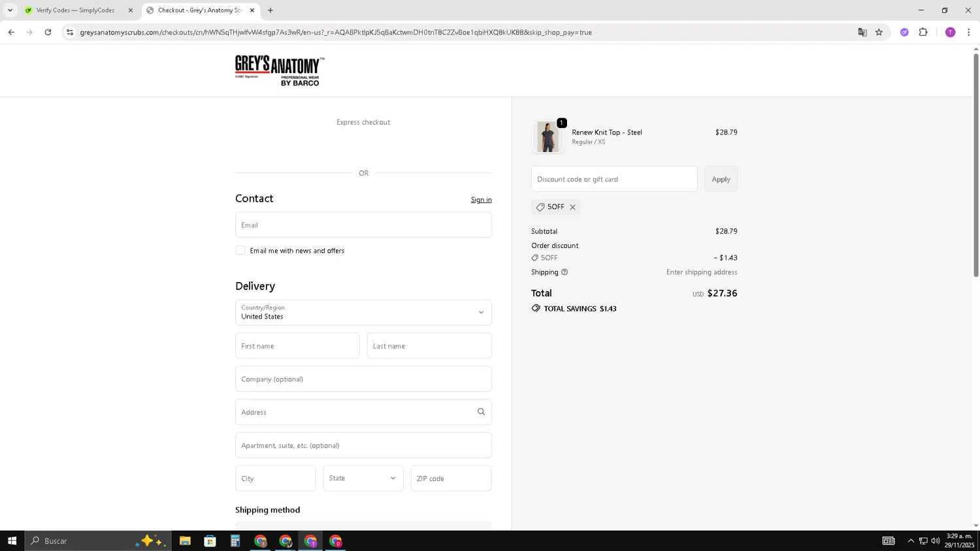980x551 pixels.
Task: Open the translate page icon
Action: click(x=862, y=32)
